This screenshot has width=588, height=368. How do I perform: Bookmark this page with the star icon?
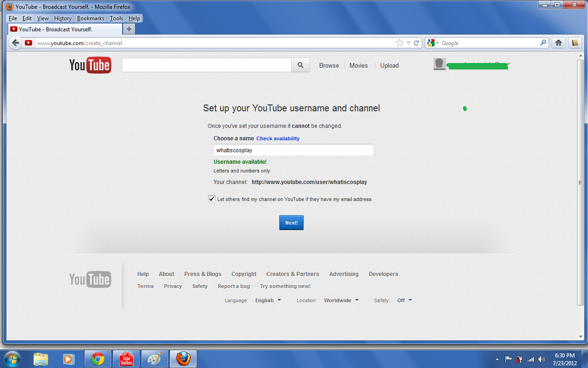pos(399,43)
